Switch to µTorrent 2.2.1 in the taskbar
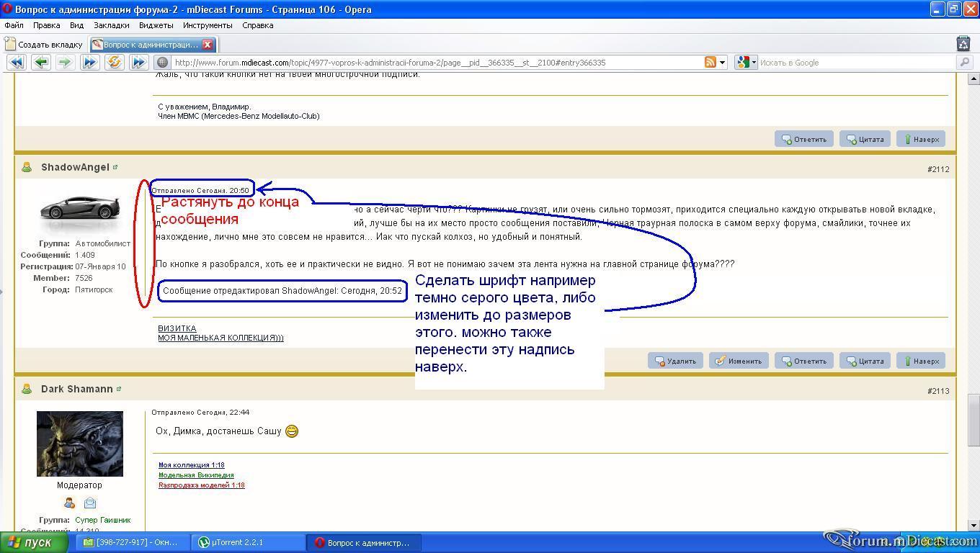The image size is (980, 553). 249,542
